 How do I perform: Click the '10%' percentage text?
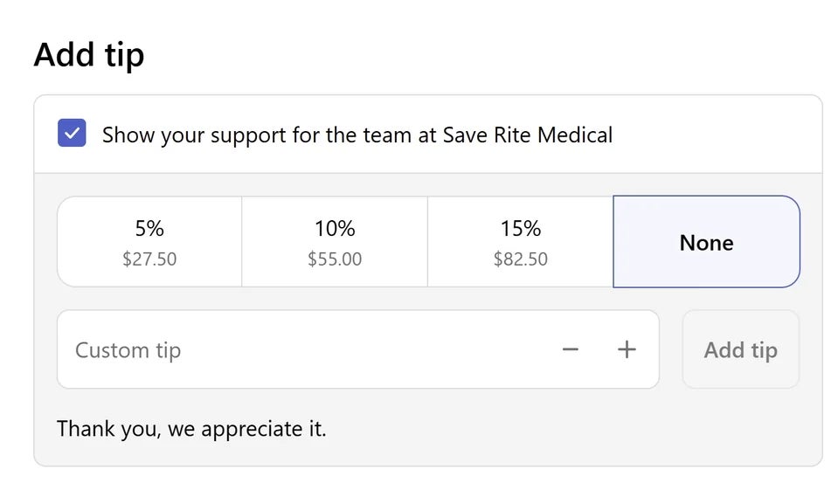pyautogui.click(x=335, y=229)
